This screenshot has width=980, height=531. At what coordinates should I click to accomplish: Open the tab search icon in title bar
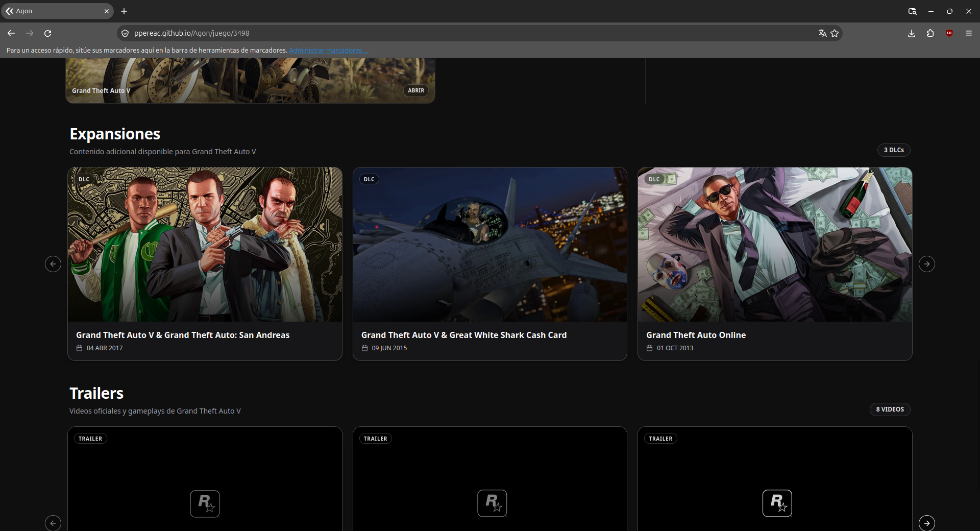pyautogui.click(x=912, y=11)
